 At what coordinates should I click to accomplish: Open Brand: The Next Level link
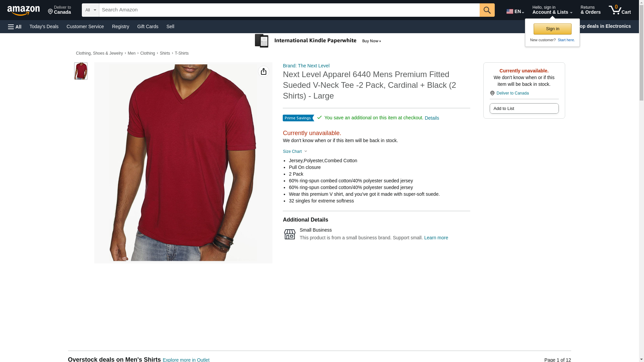click(306, 66)
